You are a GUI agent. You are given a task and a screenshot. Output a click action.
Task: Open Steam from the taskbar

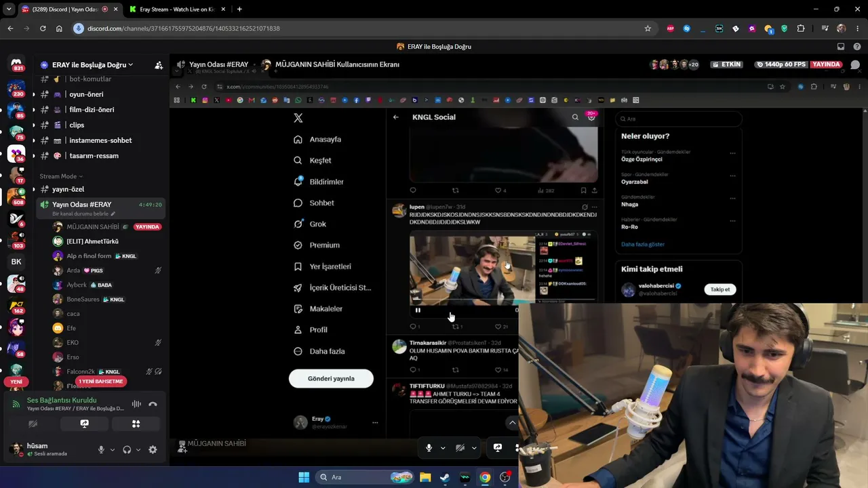tap(445, 477)
